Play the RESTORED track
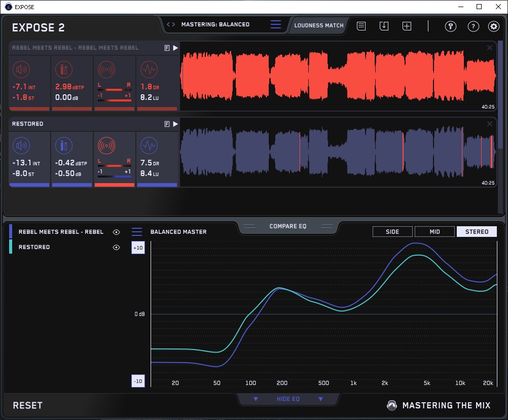This screenshot has width=508, height=420. click(175, 124)
